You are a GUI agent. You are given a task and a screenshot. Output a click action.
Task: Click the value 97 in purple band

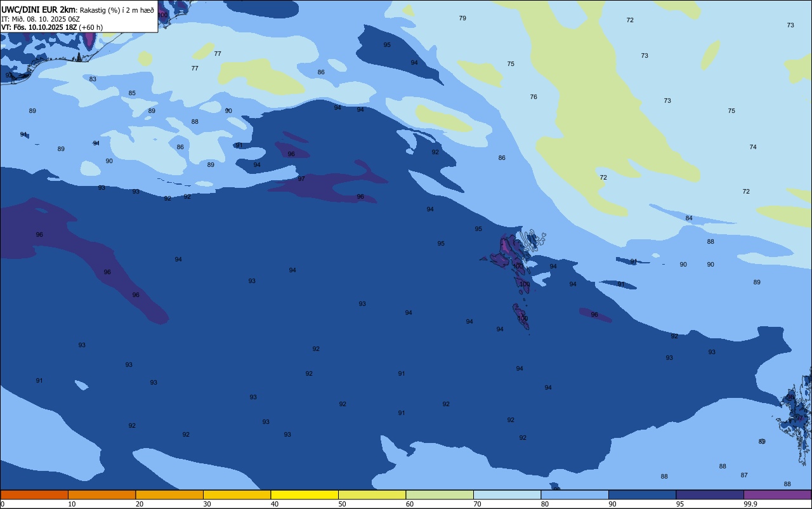tap(301, 179)
